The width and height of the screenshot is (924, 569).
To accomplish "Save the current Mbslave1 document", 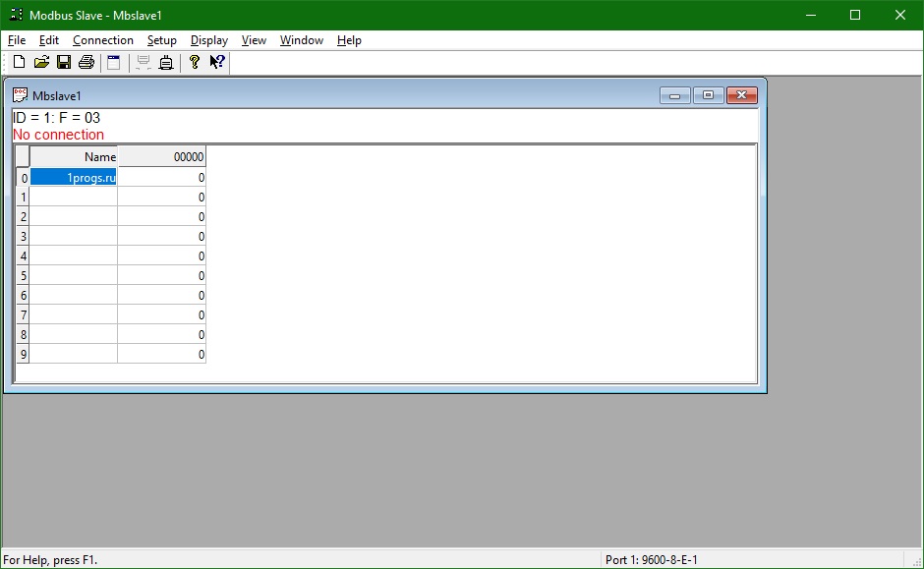I will point(63,62).
